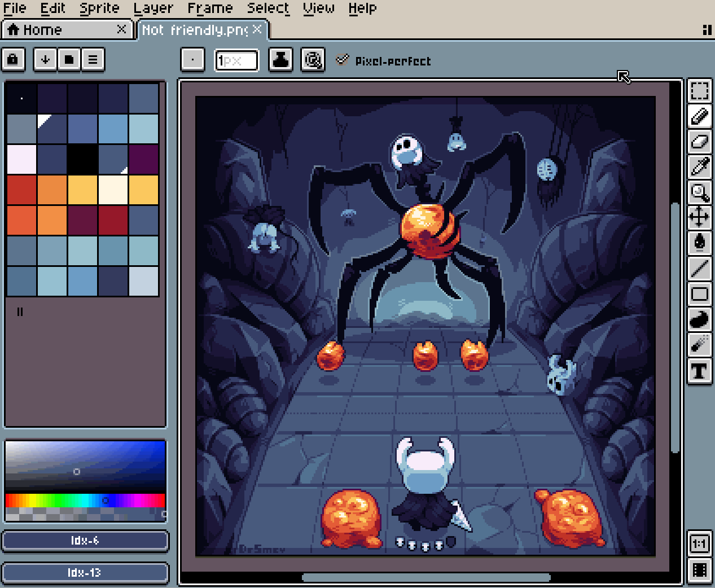Open the brush type selector

(x=192, y=59)
